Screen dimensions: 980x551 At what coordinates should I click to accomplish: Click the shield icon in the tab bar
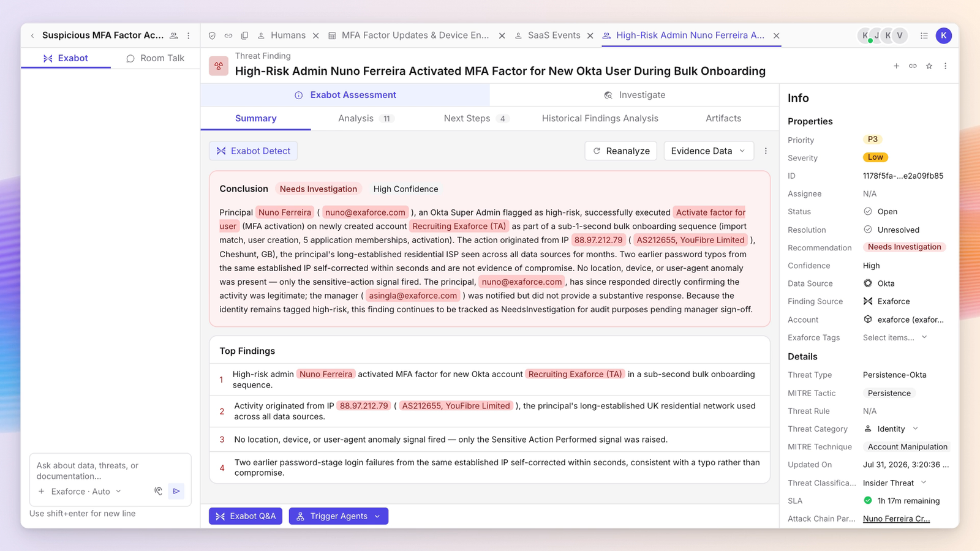(x=212, y=36)
